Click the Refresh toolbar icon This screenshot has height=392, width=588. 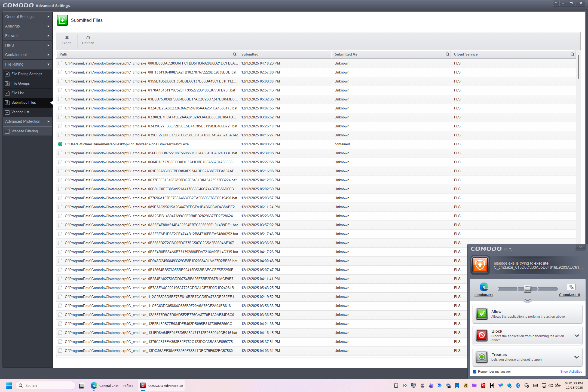[88, 38]
